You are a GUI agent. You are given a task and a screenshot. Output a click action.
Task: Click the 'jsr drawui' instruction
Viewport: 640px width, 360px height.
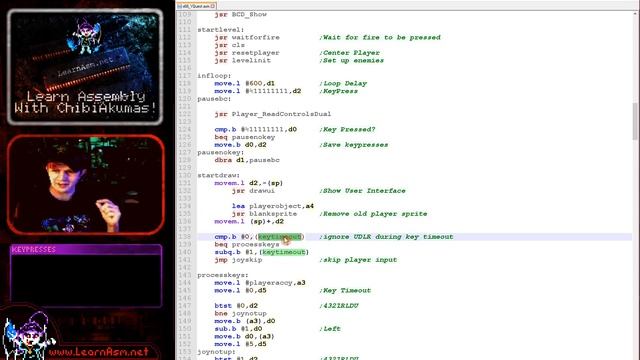point(253,191)
